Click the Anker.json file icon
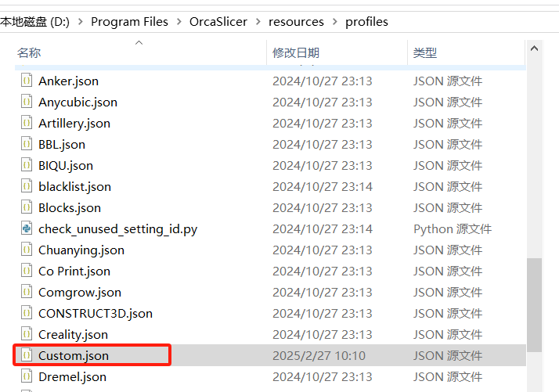The width and height of the screenshot is (559, 392). coord(27,81)
